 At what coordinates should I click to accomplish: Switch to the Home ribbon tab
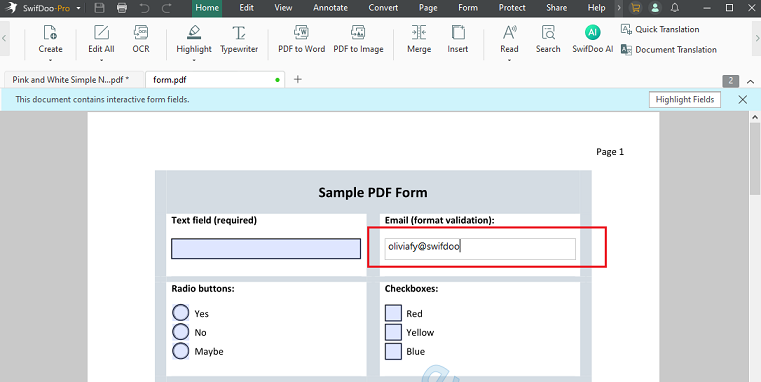point(207,8)
